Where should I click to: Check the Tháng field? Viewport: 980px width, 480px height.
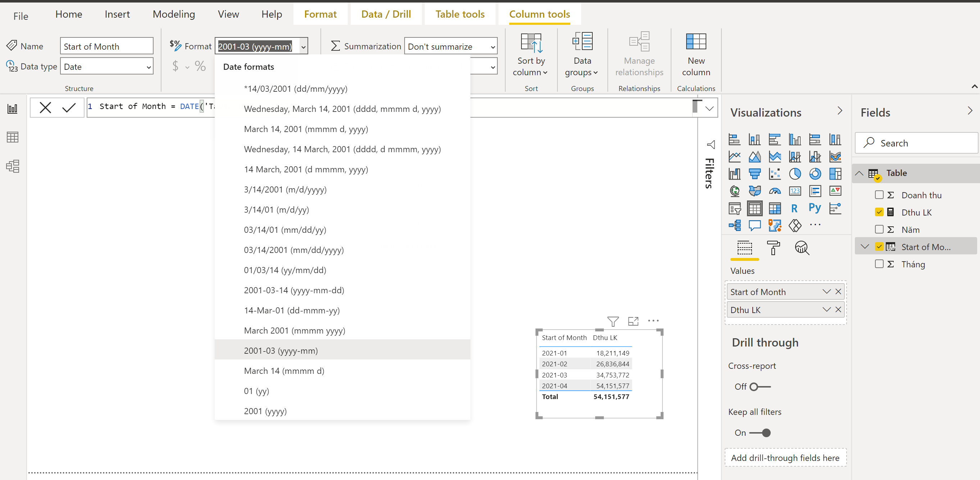tap(879, 264)
